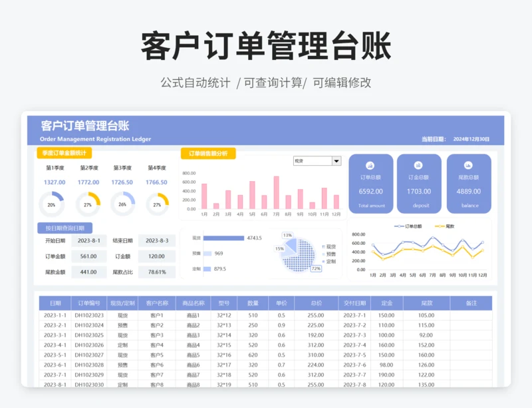532x408 pixels.
Task: Click the 2023-2-1 date cell
Action: click(55, 325)
